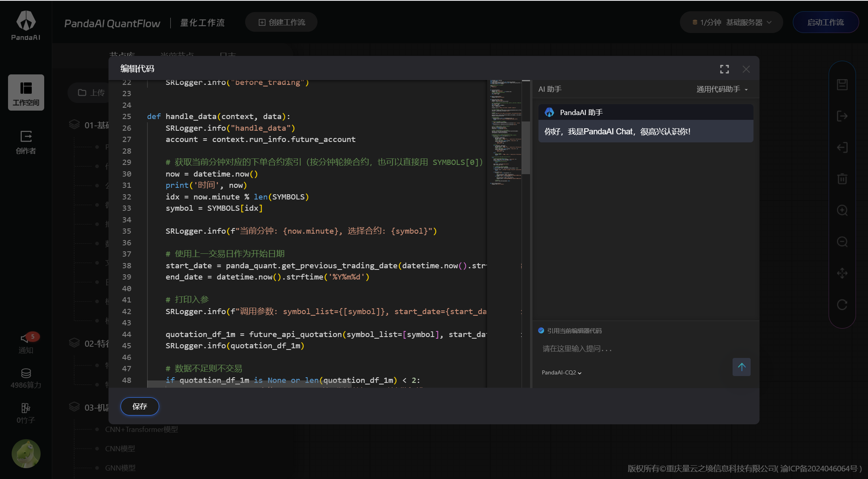868x479 pixels.
Task: Open the 1/分钟 基础服务器 server dropdown
Action: point(731,23)
